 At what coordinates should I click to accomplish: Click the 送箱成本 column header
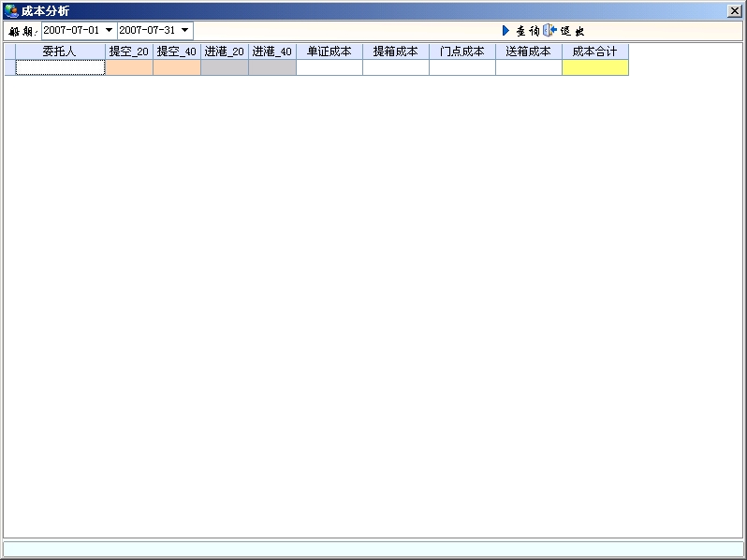coord(529,52)
